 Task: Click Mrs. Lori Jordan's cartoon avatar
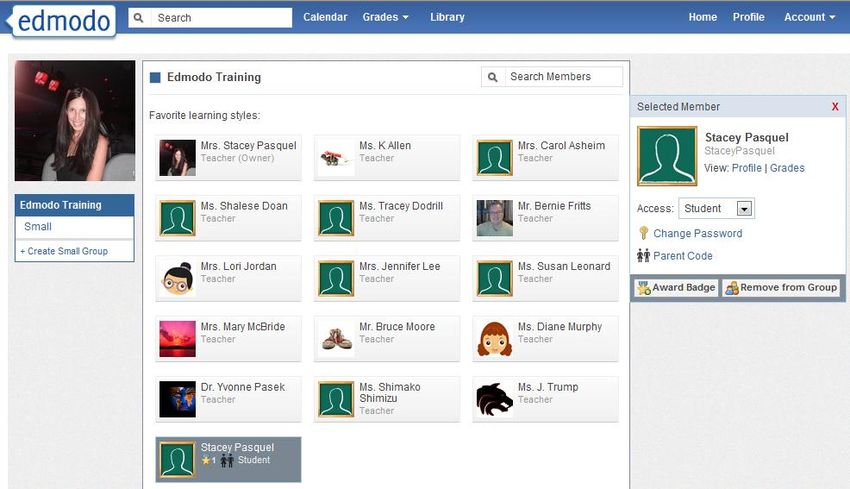pyautogui.click(x=177, y=279)
